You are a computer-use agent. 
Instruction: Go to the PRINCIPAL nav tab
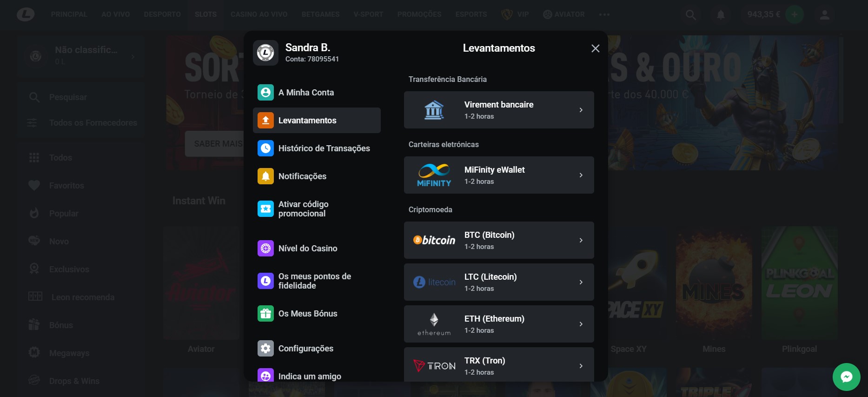click(69, 14)
